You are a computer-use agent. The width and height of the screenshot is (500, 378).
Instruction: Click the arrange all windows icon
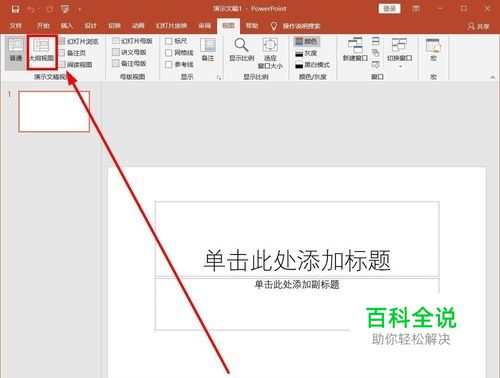pos(376,41)
